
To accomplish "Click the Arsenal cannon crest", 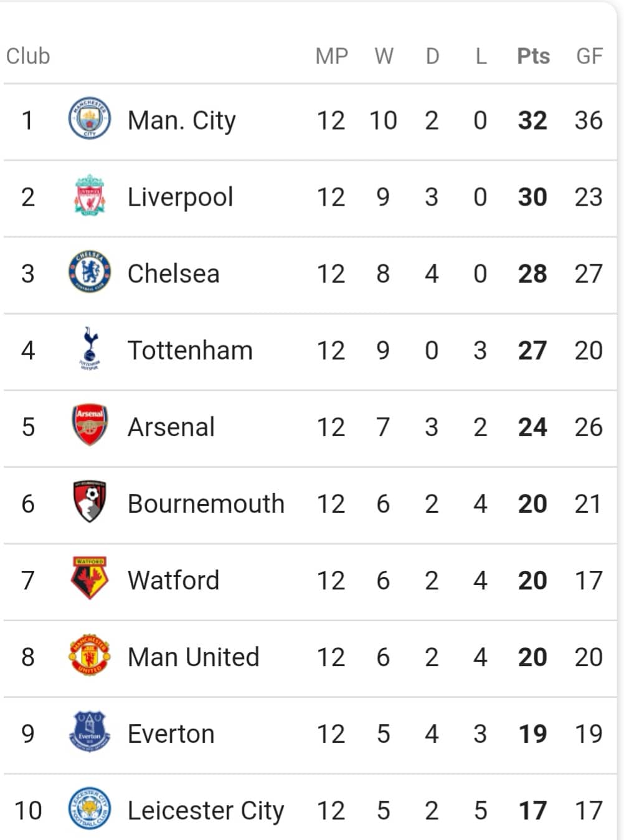I will pos(90,425).
